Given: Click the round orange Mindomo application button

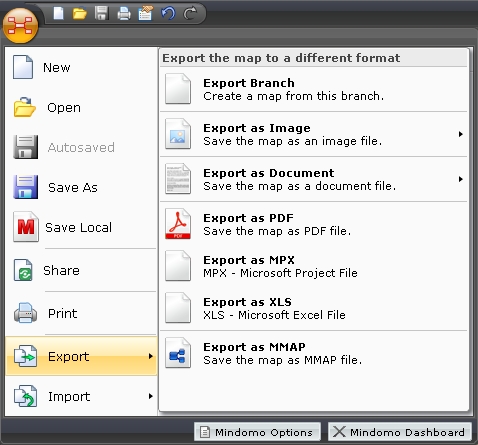Looking at the screenshot, I should [20, 26].
